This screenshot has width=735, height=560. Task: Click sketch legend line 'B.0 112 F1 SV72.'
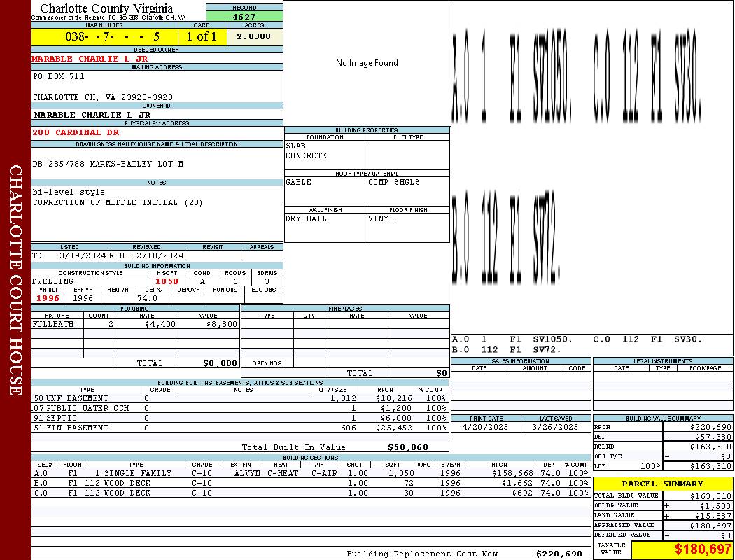(x=507, y=349)
